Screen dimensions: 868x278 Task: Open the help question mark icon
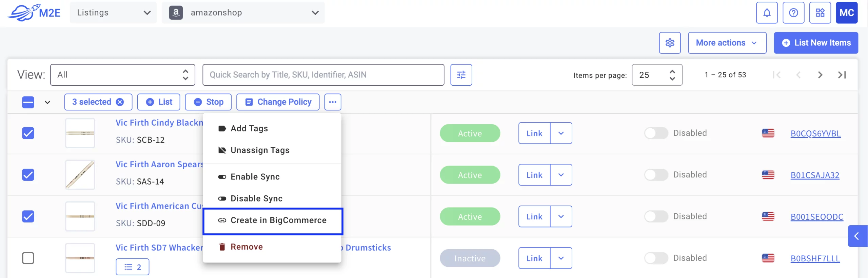click(793, 13)
